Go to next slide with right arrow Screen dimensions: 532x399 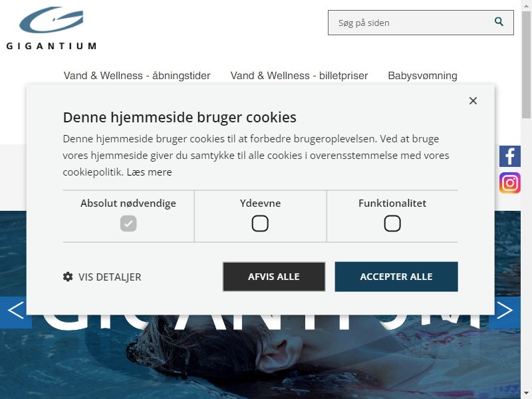pyautogui.click(x=505, y=310)
